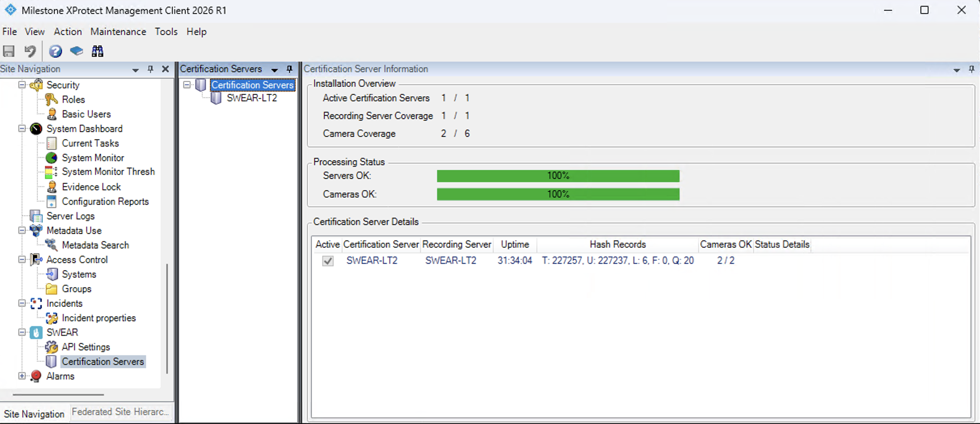Screen dimensions: 980x424
Task: Click the Cameras OK 100% progress bar
Action: [x=558, y=194]
